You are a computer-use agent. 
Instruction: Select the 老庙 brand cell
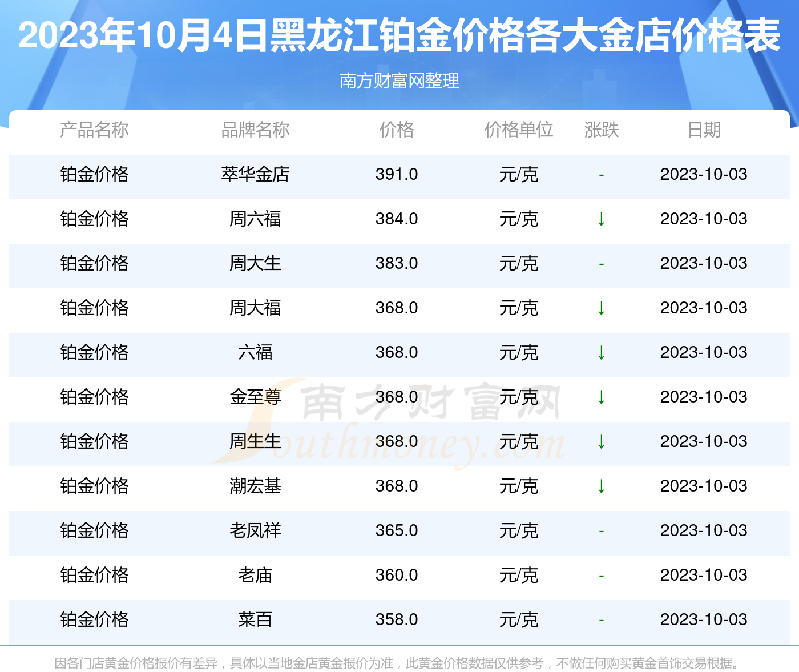(255, 575)
